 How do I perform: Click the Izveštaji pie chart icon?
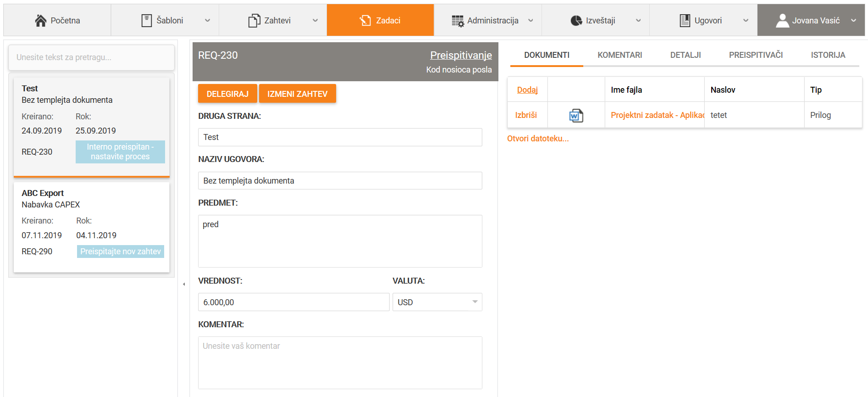point(576,21)
